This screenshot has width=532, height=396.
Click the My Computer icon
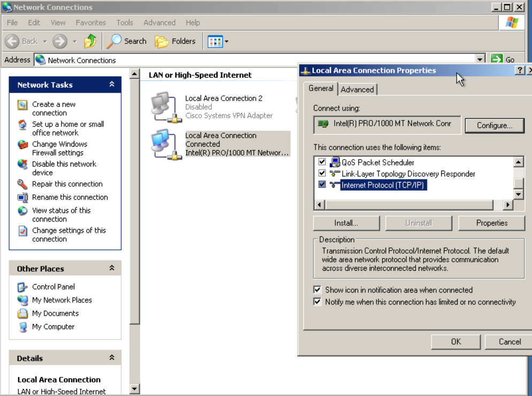[23, 327]
